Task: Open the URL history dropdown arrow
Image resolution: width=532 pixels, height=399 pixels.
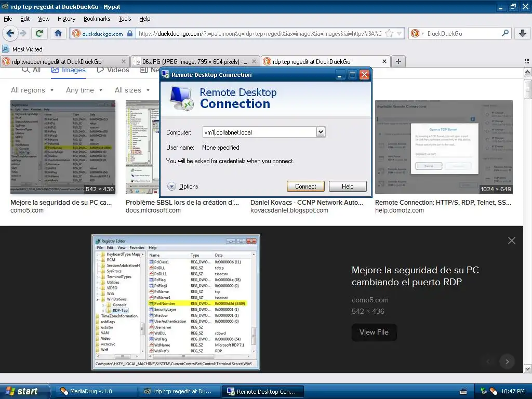Action: [x=400, y=33]
